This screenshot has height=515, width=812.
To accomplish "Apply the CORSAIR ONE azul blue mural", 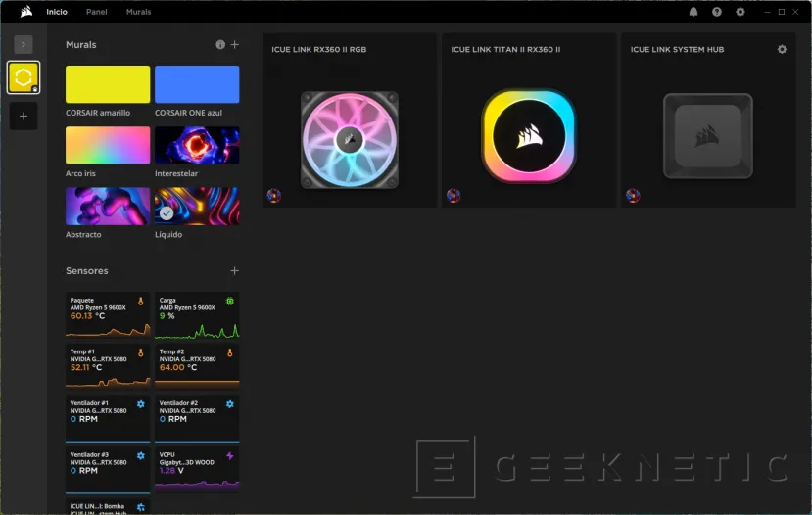I will 197,84.
